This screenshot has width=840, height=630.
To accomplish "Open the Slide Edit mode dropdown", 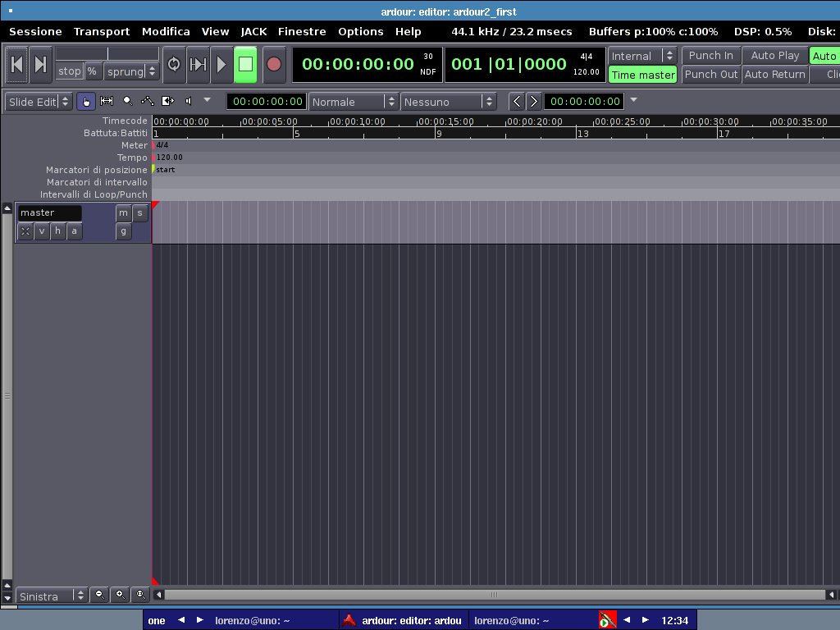I will click(x=39, y=102).
